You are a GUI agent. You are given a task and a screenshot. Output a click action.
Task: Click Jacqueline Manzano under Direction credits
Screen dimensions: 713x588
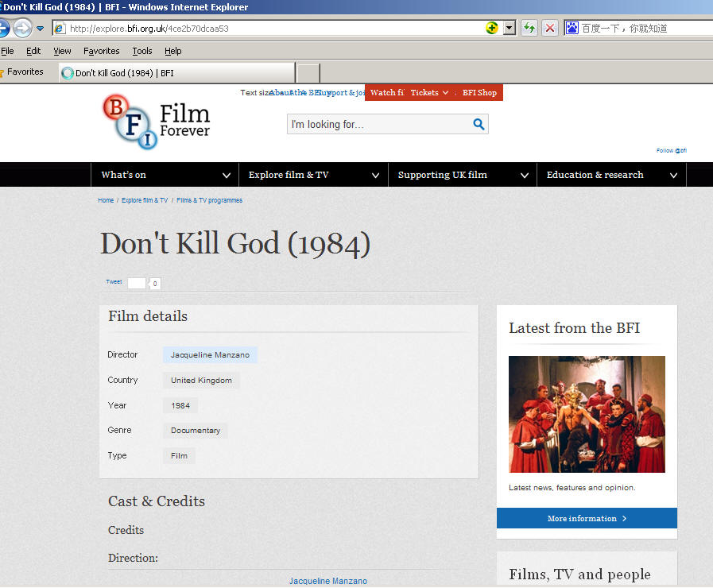[327, 581]
